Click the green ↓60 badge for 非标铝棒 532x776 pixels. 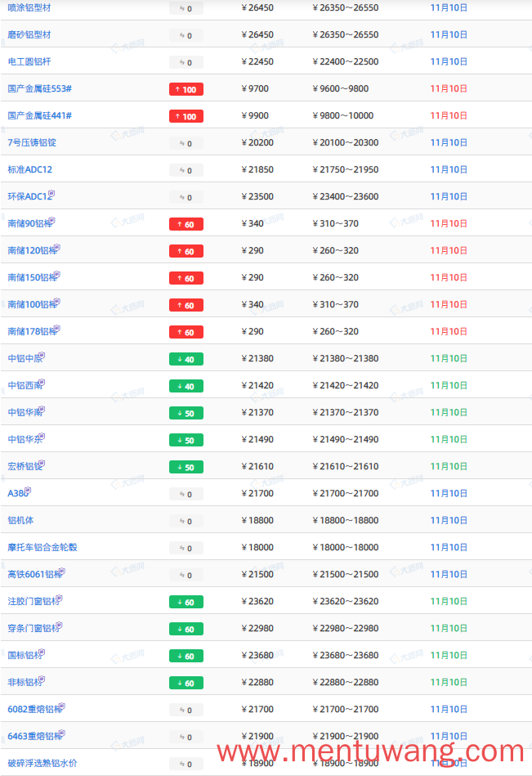[x=186, y=683]
